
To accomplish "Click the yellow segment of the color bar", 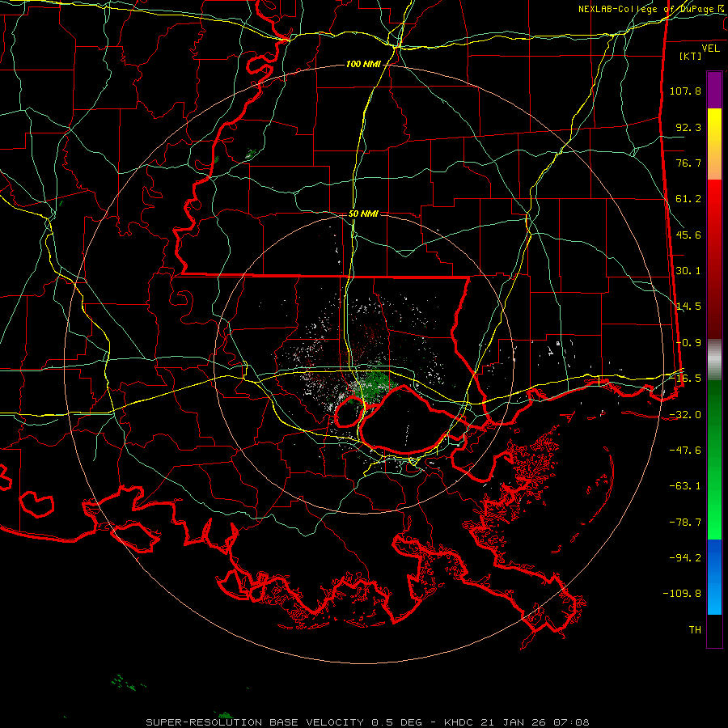I will [x=714, y=144].
